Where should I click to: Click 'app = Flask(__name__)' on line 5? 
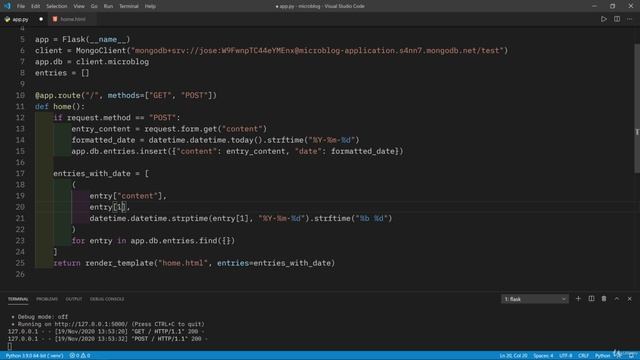(x=82, y=40)
